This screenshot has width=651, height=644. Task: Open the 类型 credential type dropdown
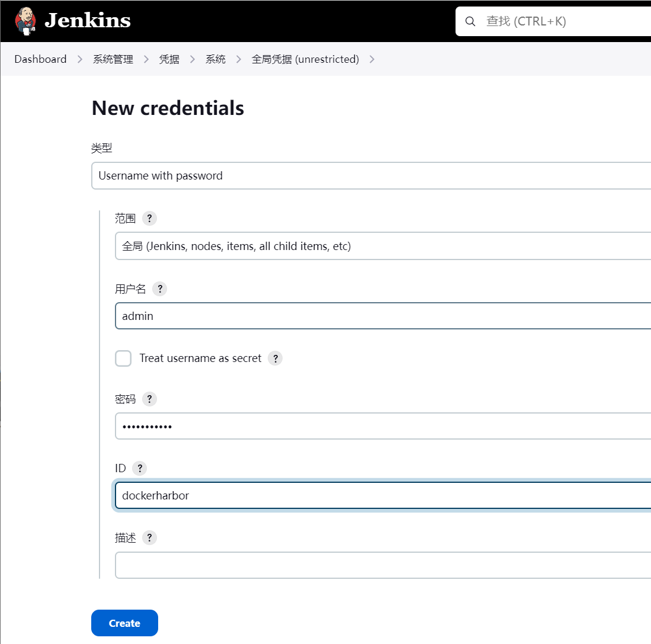pyautogui.click(x=371, y=176)
